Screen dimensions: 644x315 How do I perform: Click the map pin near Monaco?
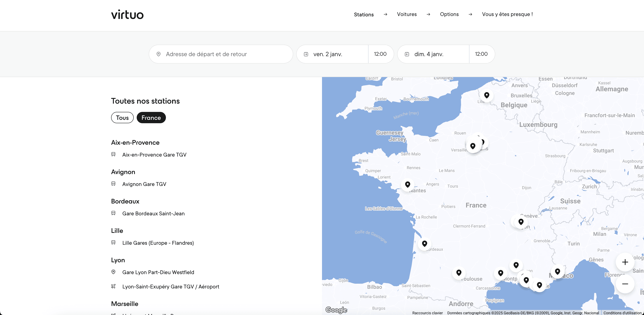coord(558,271)
